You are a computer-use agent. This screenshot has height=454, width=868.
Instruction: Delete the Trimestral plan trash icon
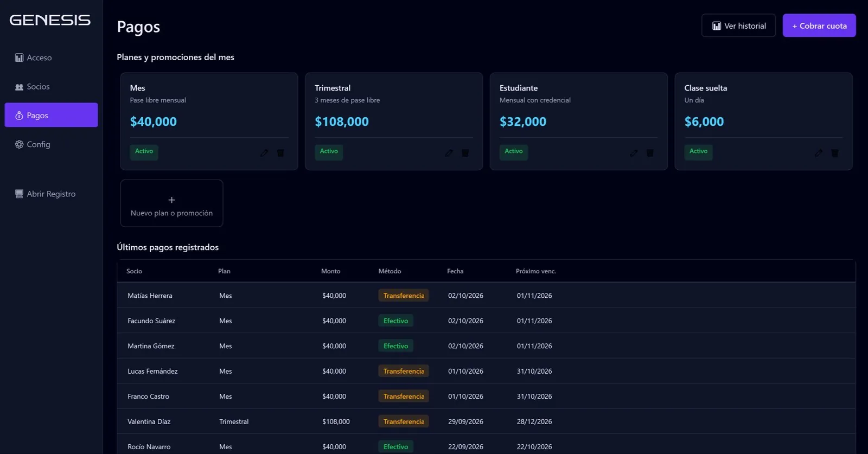(x=465, y=153)
